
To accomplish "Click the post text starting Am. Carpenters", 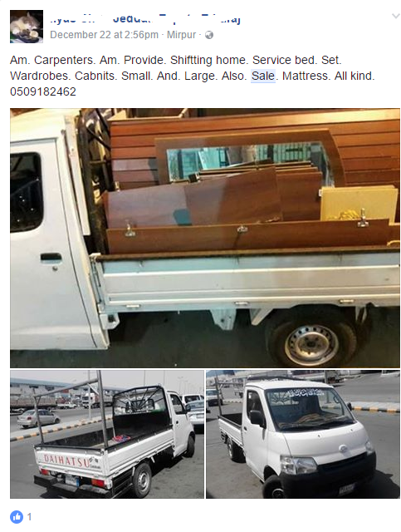I will tap(192, 76).
